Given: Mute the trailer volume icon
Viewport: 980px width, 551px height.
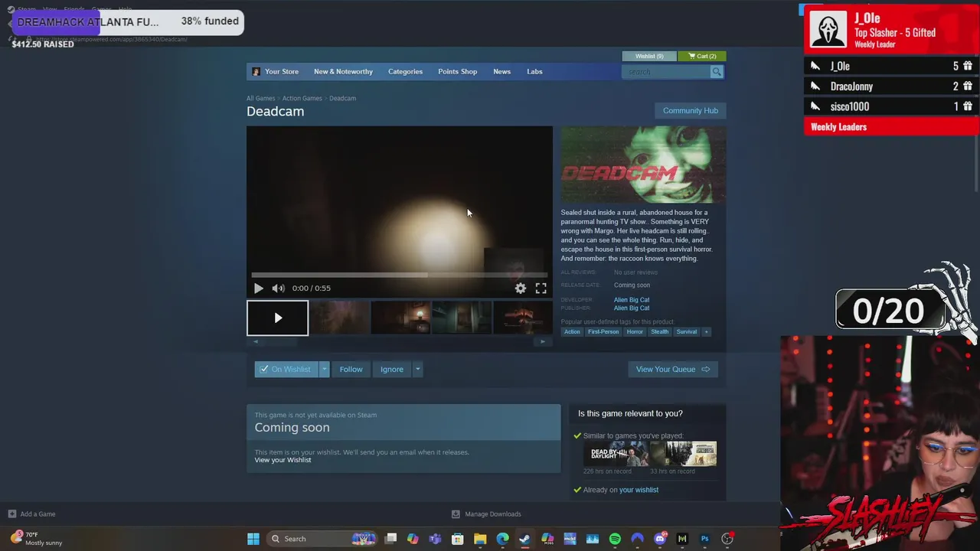Looking at the screenshot, I should (x=278, y=289).
